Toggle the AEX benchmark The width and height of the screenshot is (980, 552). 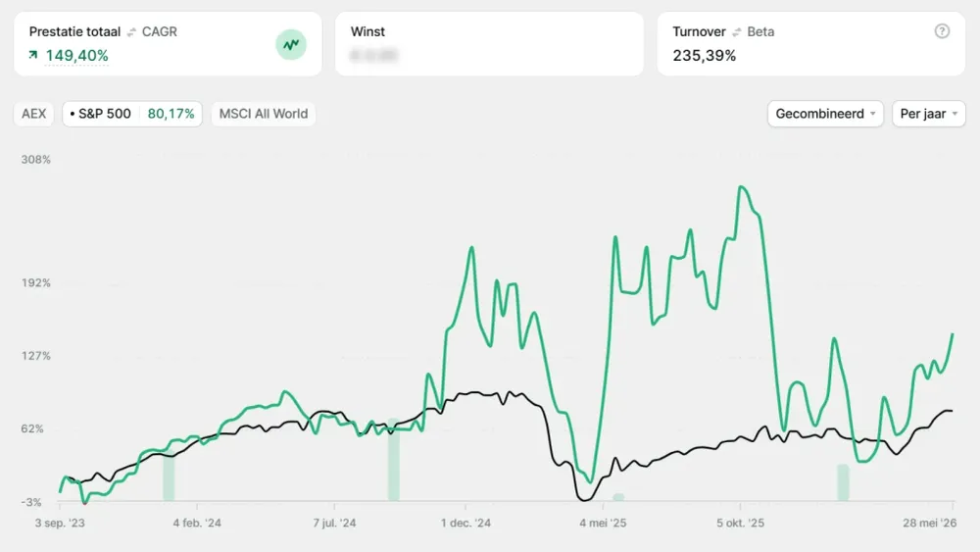[x=33, y=114]
